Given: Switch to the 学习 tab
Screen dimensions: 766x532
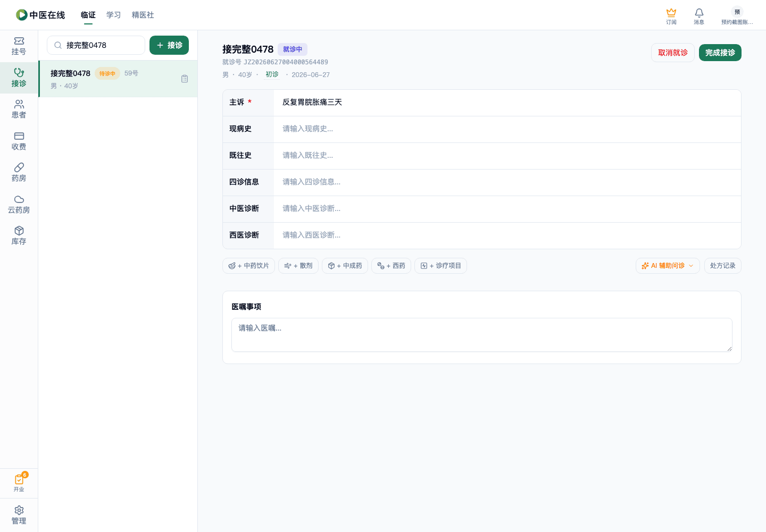Looking at the screenshot, I should [114, 15].
